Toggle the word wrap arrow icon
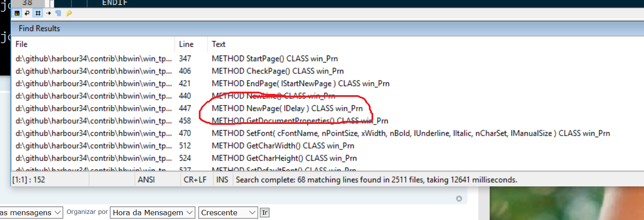The width and height of the screenshot is (644, 220). (27, 13)
